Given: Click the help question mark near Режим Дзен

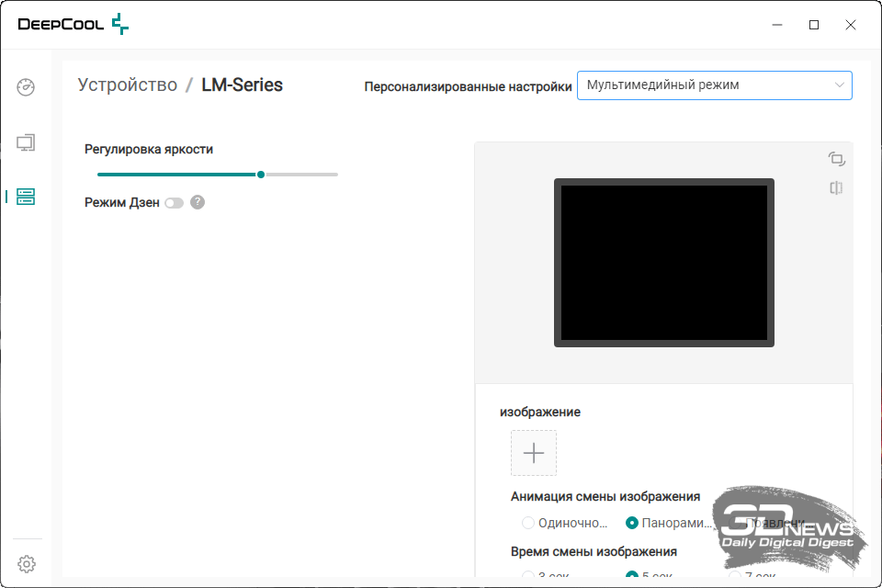Looking at the screenshot, I should click(198, 202).
